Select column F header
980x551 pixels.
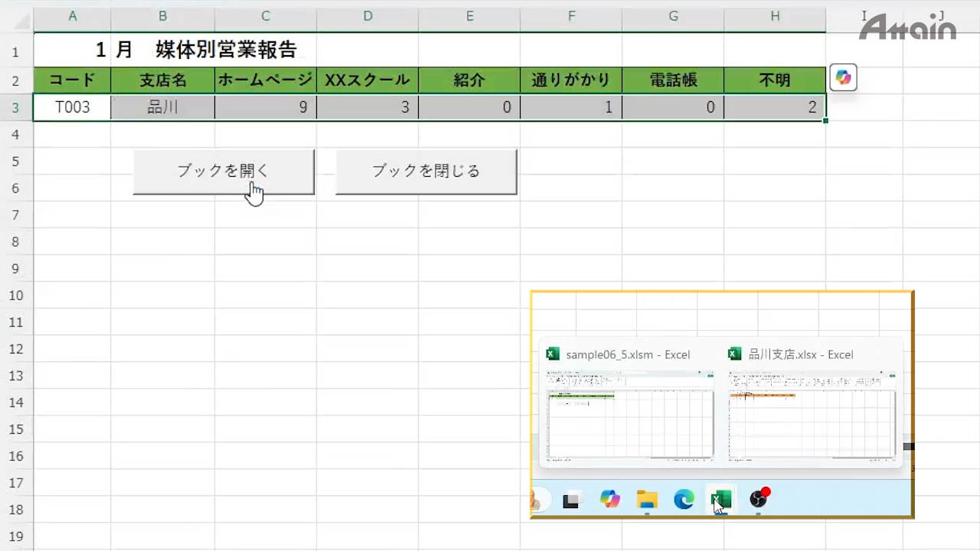tap(571, 16)
